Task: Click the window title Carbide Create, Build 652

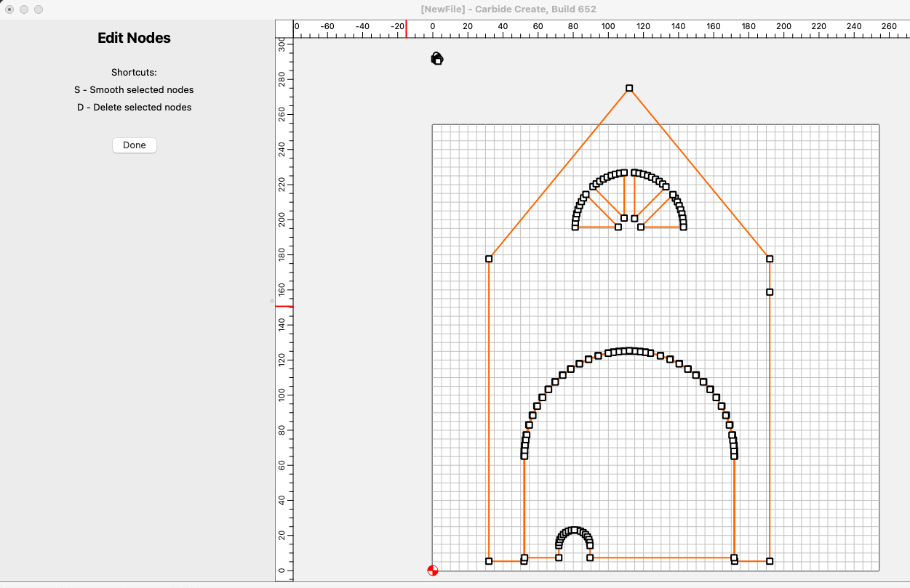Action: pos(508,9)
